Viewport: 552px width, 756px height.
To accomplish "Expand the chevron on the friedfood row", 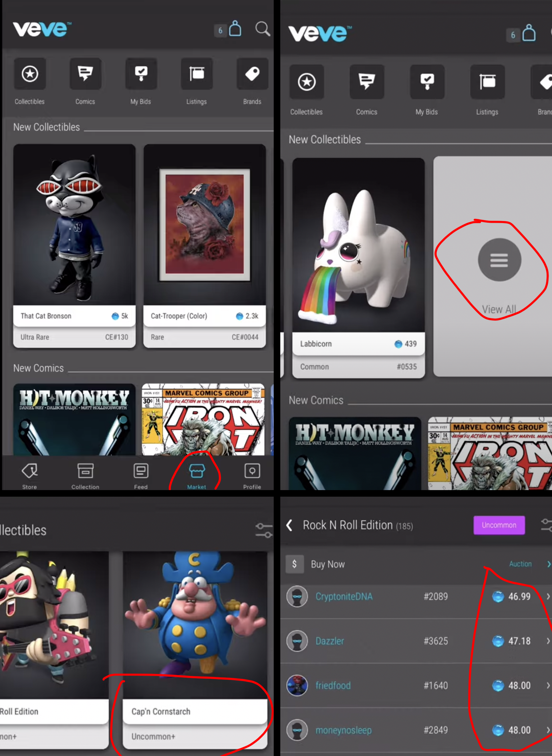I will [548, 685].
